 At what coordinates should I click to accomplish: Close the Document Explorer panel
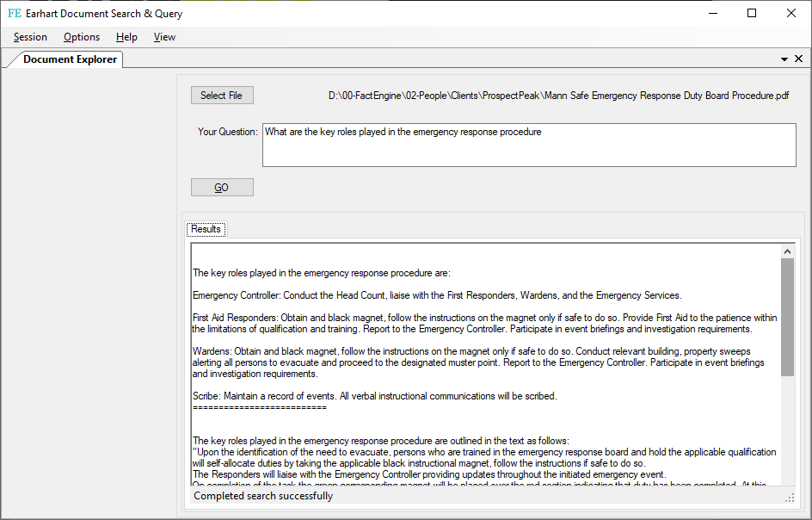(x=798, y=59)
